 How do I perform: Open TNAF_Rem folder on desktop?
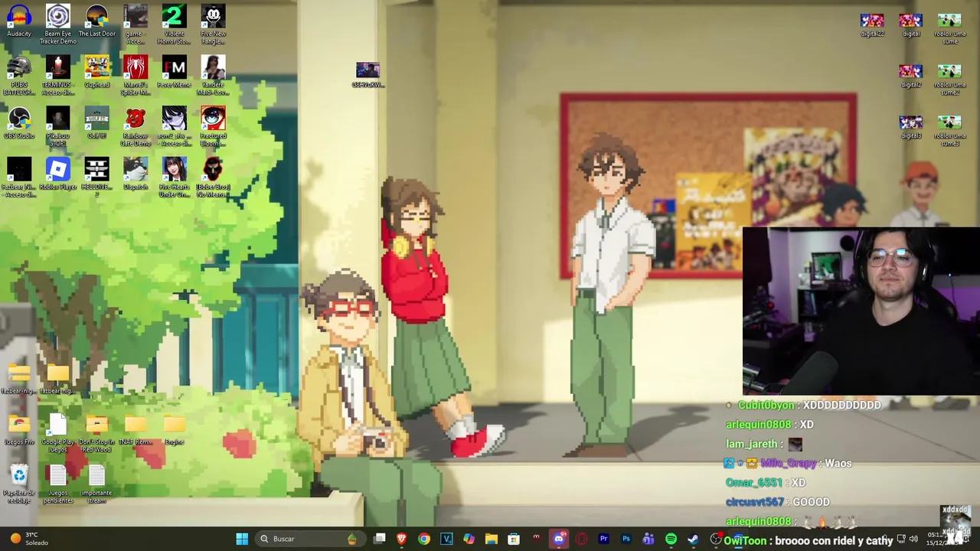136,430
